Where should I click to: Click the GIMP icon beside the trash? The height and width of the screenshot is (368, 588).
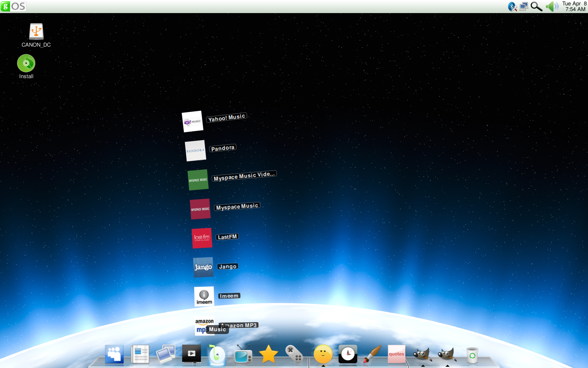pos(447,354)
